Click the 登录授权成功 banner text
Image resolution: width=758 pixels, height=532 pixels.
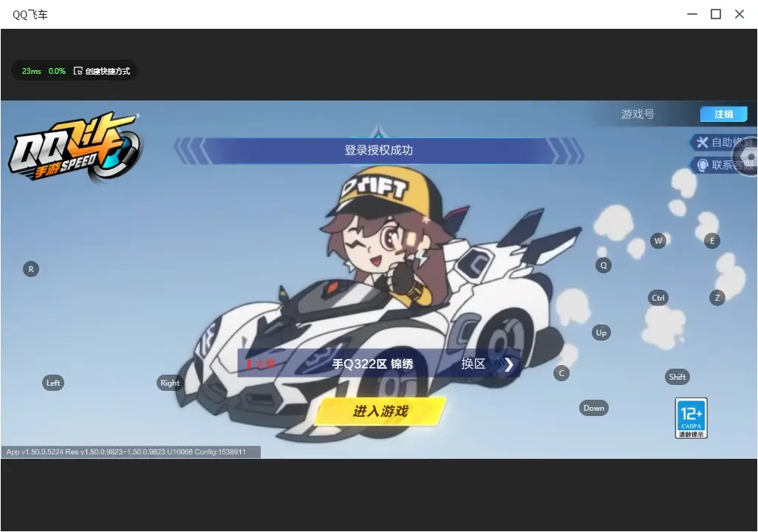click(x=378, y=150)
